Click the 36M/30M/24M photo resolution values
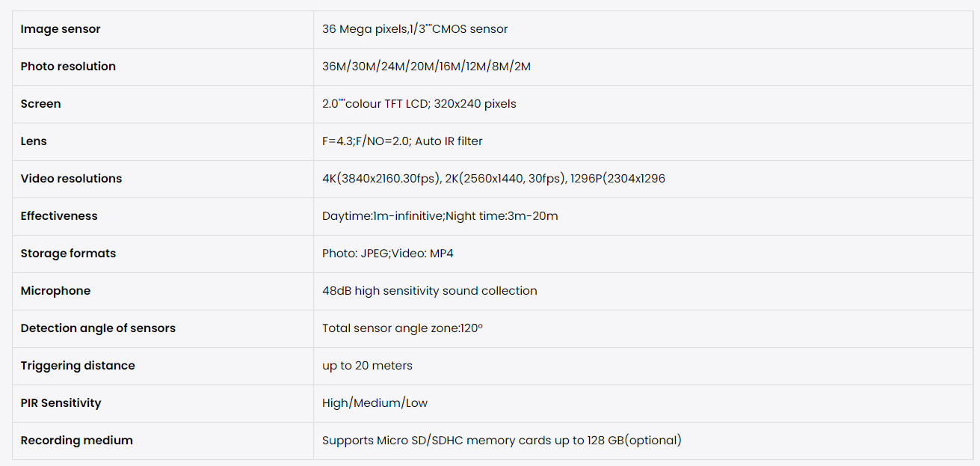 click(x=426, y=67)
